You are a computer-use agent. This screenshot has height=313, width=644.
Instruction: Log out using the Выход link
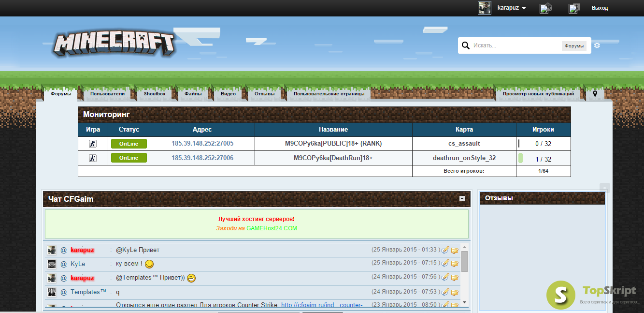[x=600, y=8]
